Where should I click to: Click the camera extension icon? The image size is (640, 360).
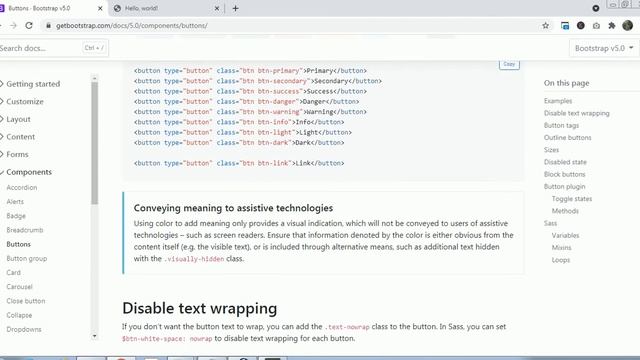point(596,26)
